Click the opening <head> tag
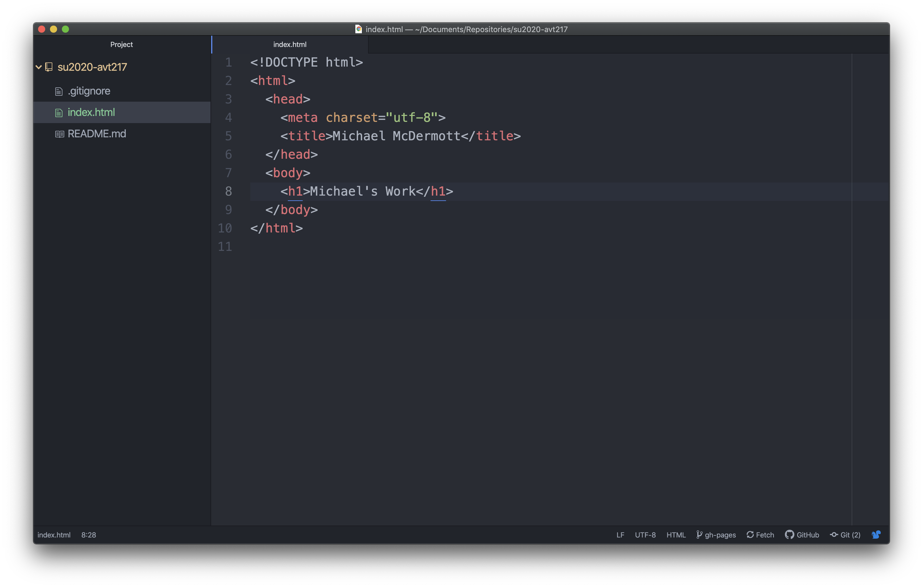Image resolution: width=923 pixels, height=588 pixels. click(288, 99)
